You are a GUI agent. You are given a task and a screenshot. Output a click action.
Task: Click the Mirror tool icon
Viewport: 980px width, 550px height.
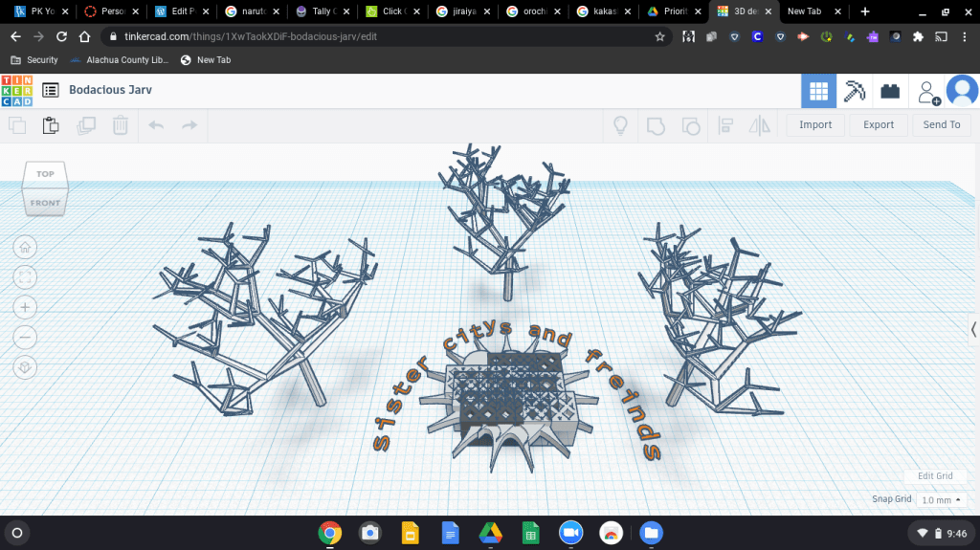click(x=759, y=124)
